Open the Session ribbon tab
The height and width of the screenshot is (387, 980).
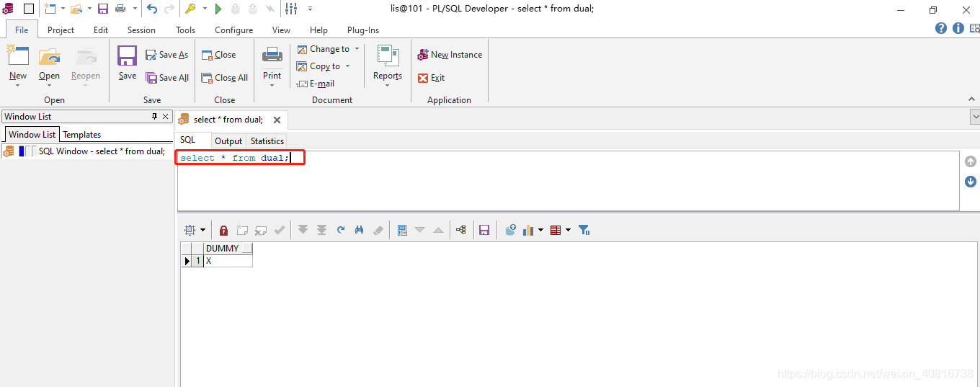click(x=141, y=30)
